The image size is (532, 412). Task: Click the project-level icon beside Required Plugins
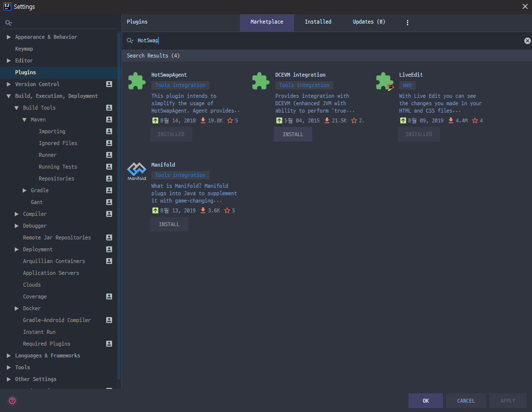(x=109, y=344)
